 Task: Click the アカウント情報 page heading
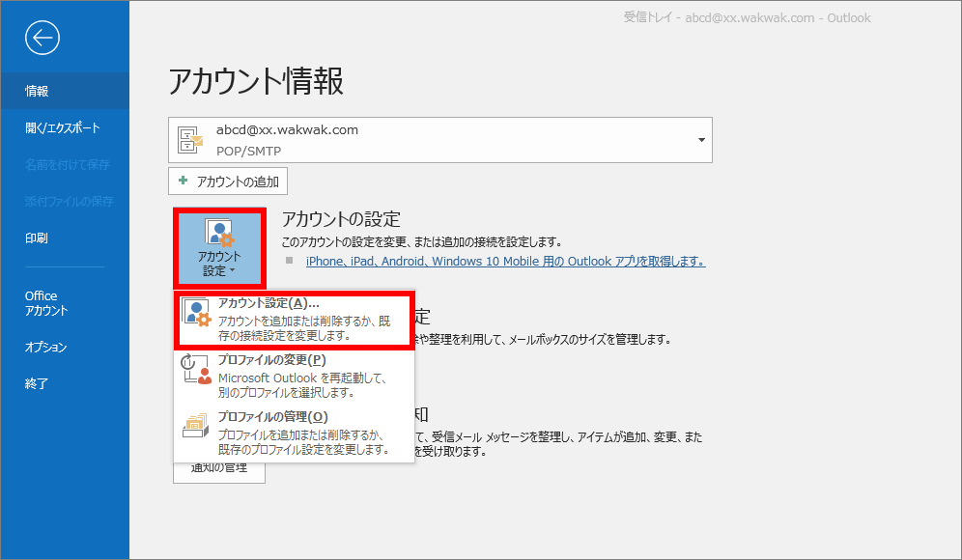(x=256, y=81)
